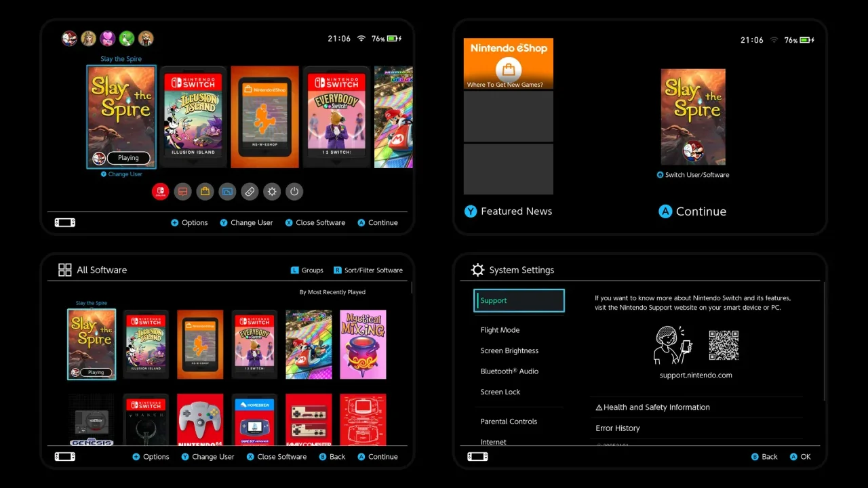Select Illusion Island in the All Software grid

click(146, 344)
